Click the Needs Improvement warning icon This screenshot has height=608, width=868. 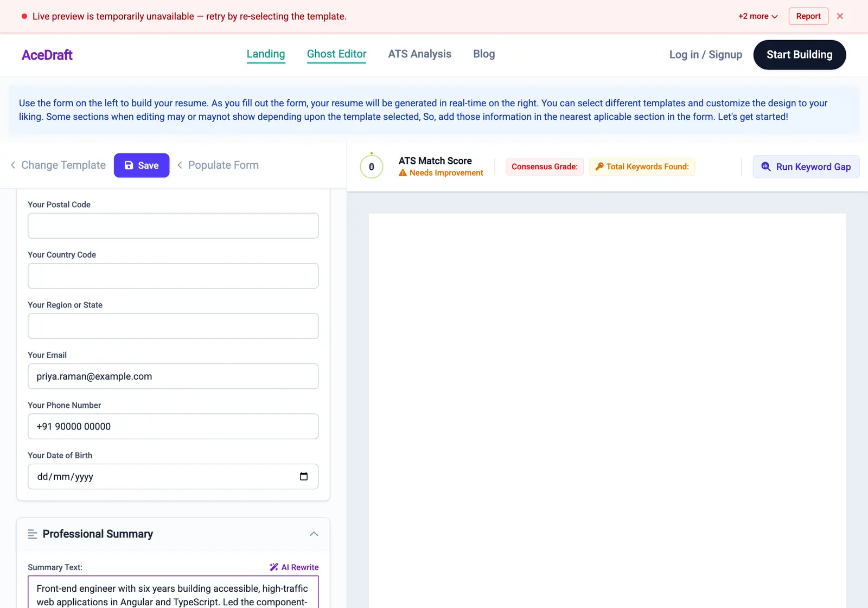[403, 173]
